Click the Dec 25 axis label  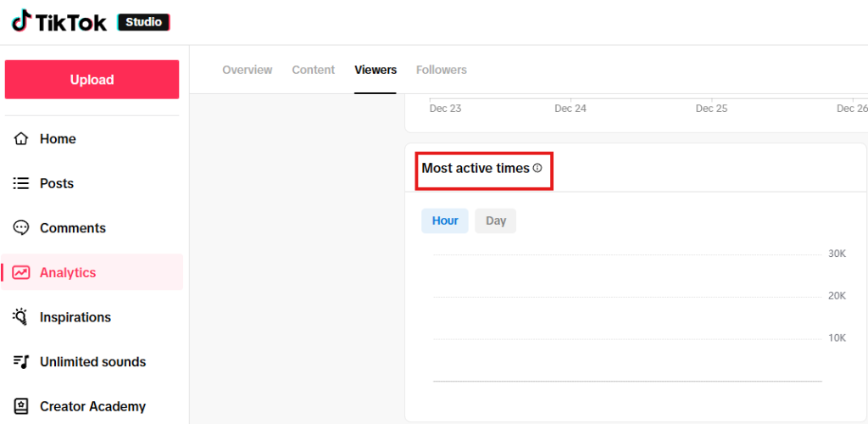[x=711, y=109]
